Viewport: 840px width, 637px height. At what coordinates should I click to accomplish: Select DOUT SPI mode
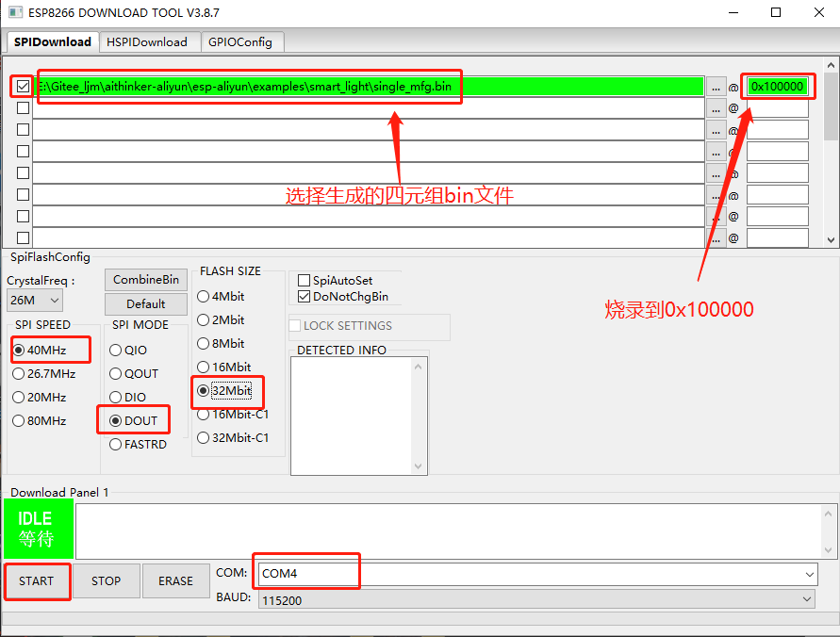point(133,421)
